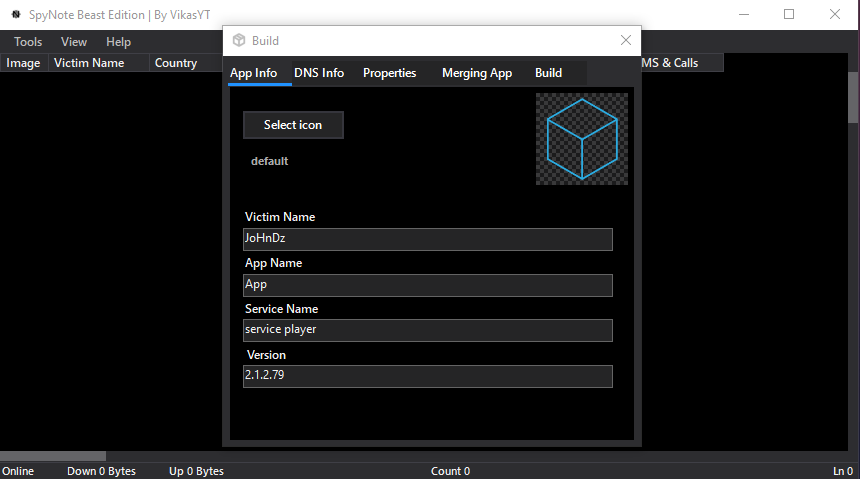Click the Version field showing 2.1.2.79
This screenshot has height=479, width=860.
[x=428, y=376]
